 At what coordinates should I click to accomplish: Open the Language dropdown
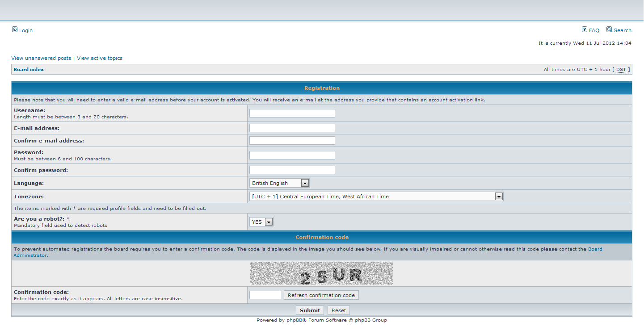(279, 183)
